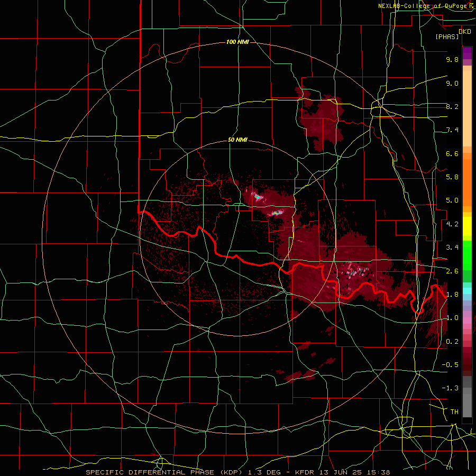Click the 6.6 scale value
Screen dimensions: 476x476
pos(452,153)
